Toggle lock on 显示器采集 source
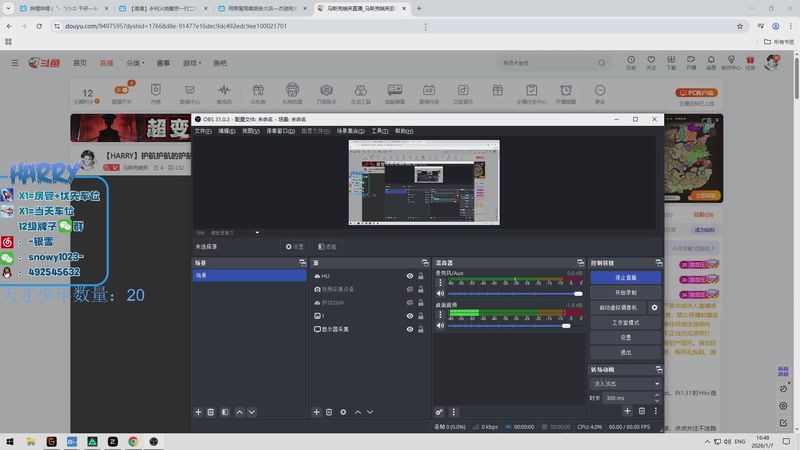This screenshot has height=450, width=800. (x=421, y=329)
